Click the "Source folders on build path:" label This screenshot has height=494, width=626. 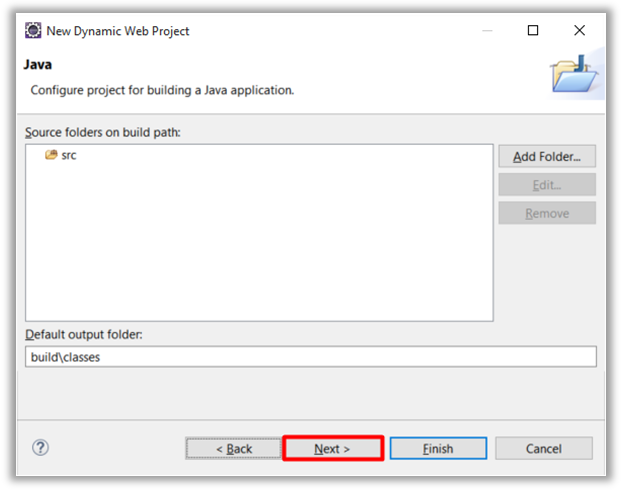(102, 132)
